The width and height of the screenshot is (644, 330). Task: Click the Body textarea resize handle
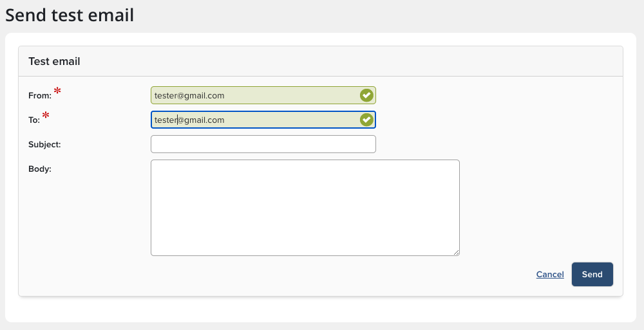456,252
